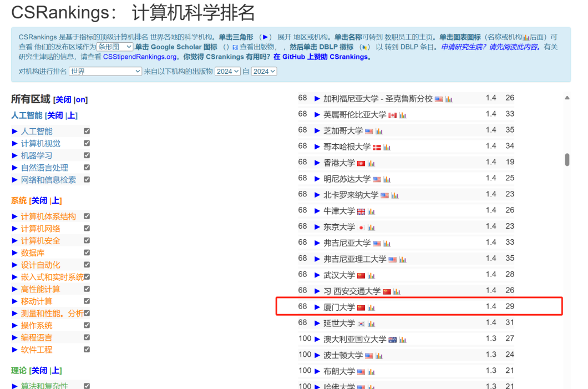This screenshot has height=389, width=588.
Task: Uncheck the 自然语言处理 checkbox
Action: [87, 167]
